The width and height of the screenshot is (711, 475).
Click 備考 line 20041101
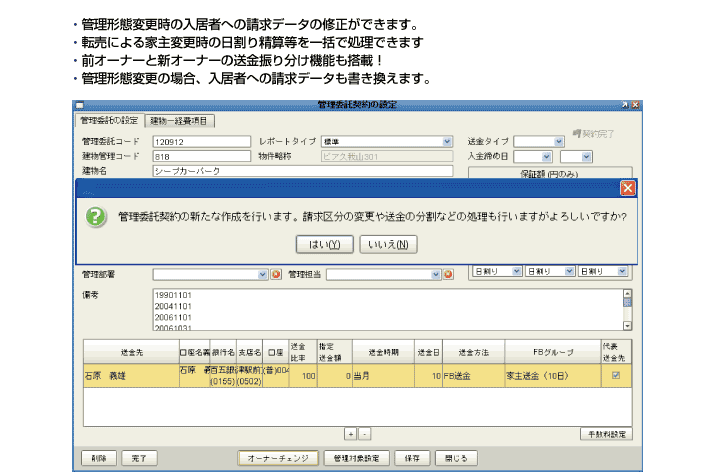click(x=173, y=306)
